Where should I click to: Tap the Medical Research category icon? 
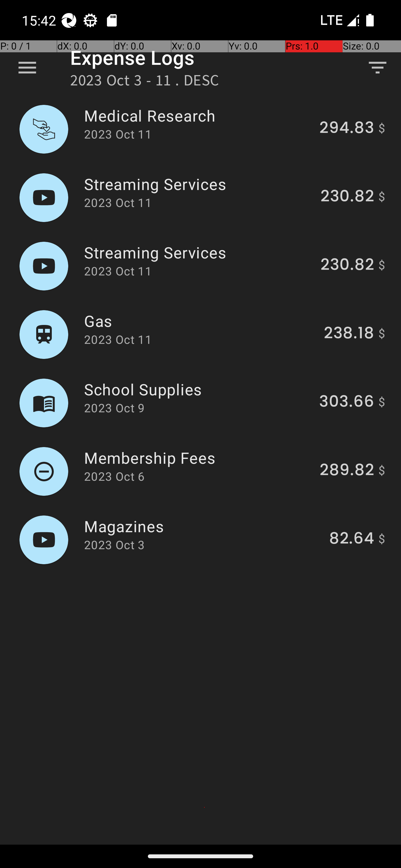[x=44, y=129]
